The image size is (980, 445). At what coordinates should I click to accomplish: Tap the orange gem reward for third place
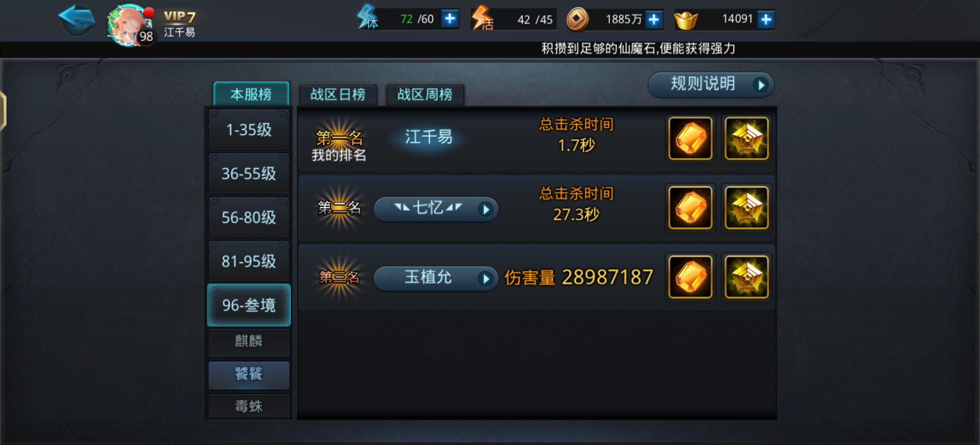tap(690, 277)
